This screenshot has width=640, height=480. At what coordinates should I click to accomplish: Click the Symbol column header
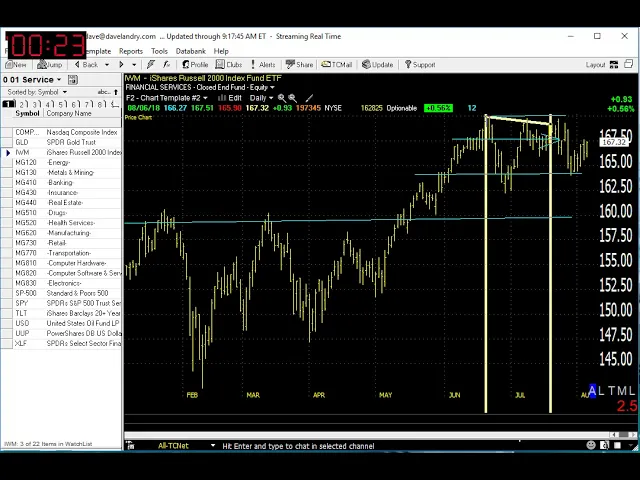27,113
